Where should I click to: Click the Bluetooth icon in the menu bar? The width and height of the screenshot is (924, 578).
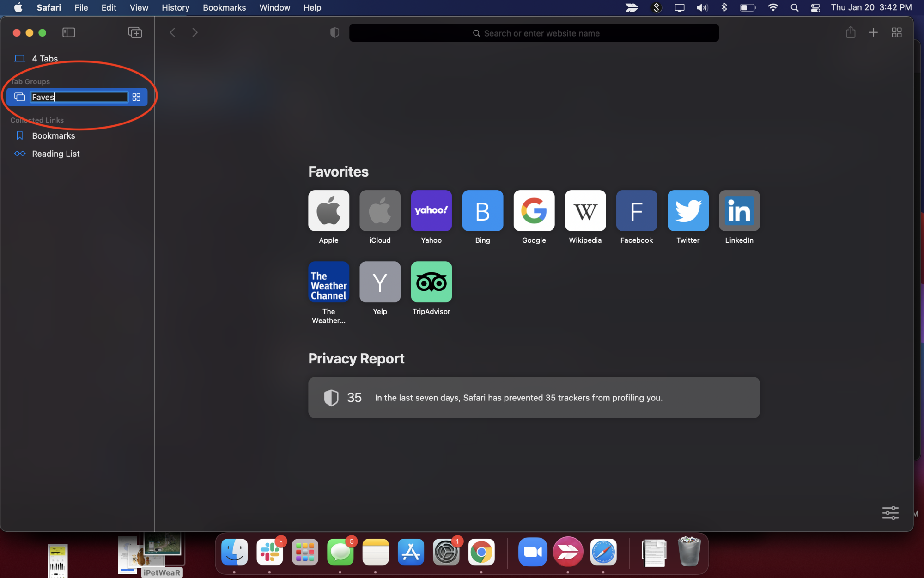click(724, 7)
